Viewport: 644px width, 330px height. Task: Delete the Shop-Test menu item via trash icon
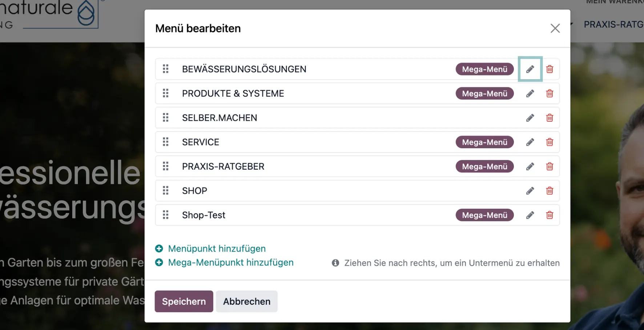pyautogui.click(x=550, y=215)
